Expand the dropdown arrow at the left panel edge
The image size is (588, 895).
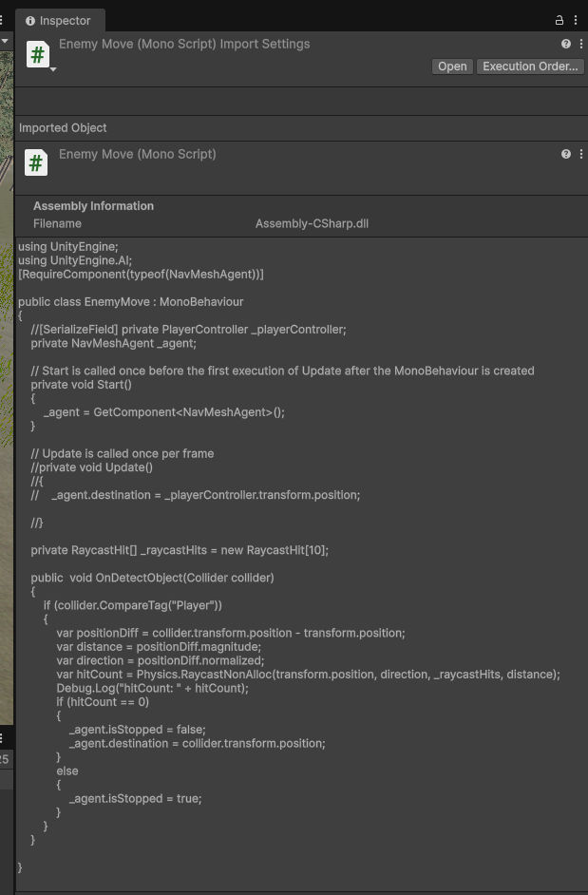pos(5,42)
